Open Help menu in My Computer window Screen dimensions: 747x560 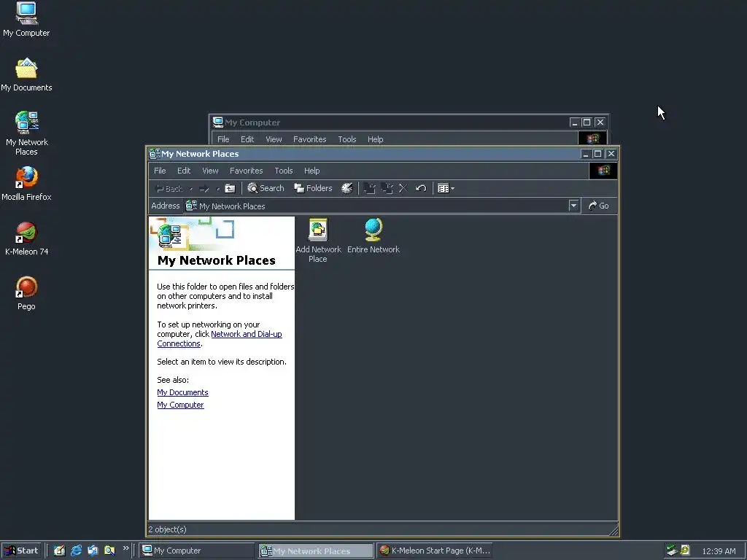[376, 139]
